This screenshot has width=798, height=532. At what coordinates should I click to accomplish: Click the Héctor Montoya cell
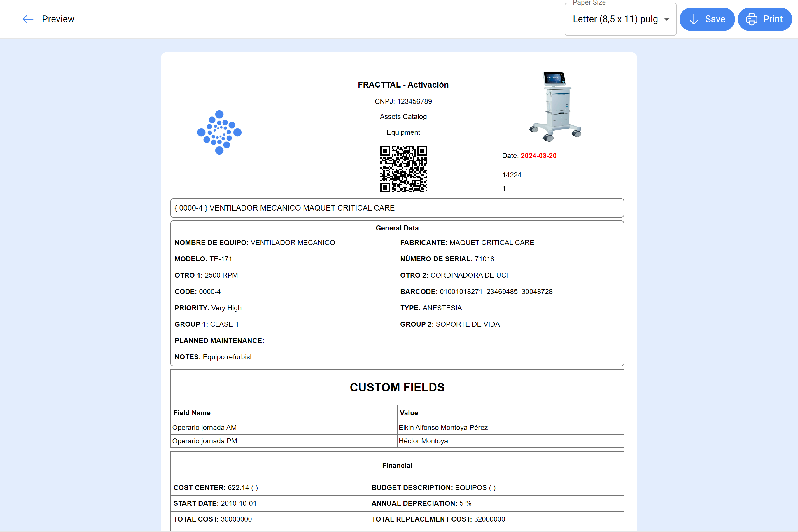pos(510,441)
